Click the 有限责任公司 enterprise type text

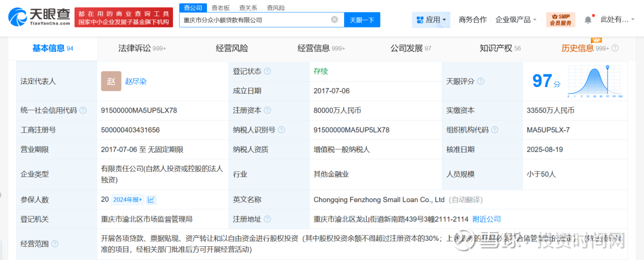pyautogui.click(x=162, y=174)
